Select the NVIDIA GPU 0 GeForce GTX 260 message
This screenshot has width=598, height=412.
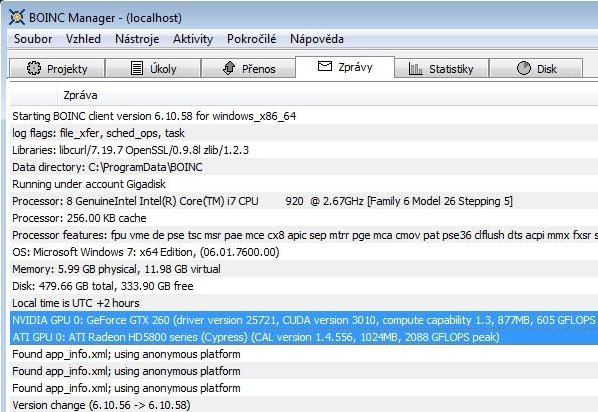304,320
